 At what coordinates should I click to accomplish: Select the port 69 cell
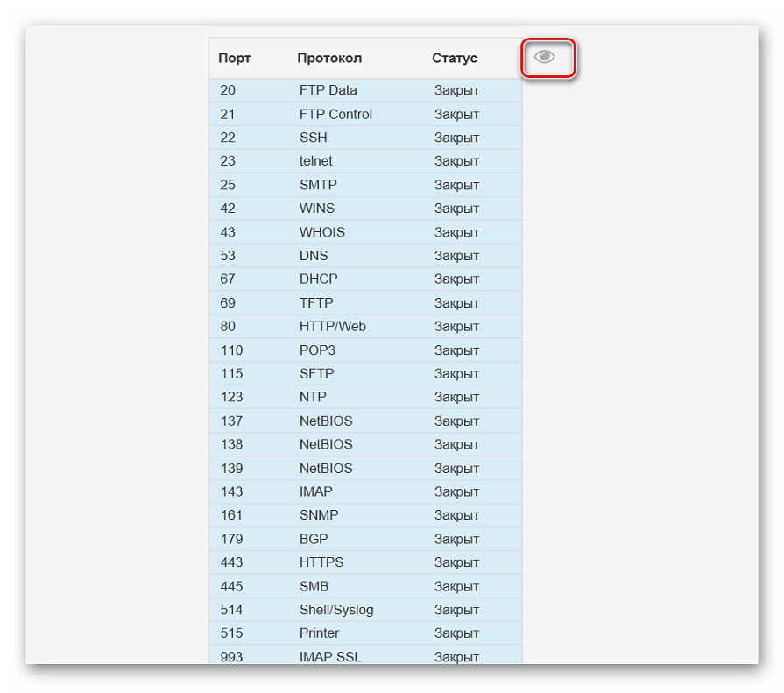tap(228, 302)
